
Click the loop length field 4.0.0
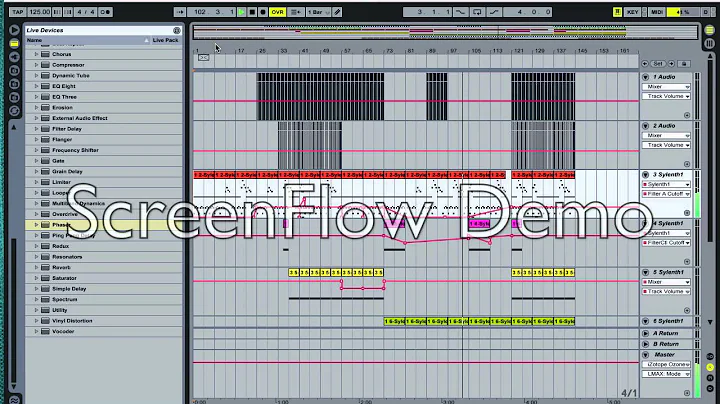click(x=528, y=12)
